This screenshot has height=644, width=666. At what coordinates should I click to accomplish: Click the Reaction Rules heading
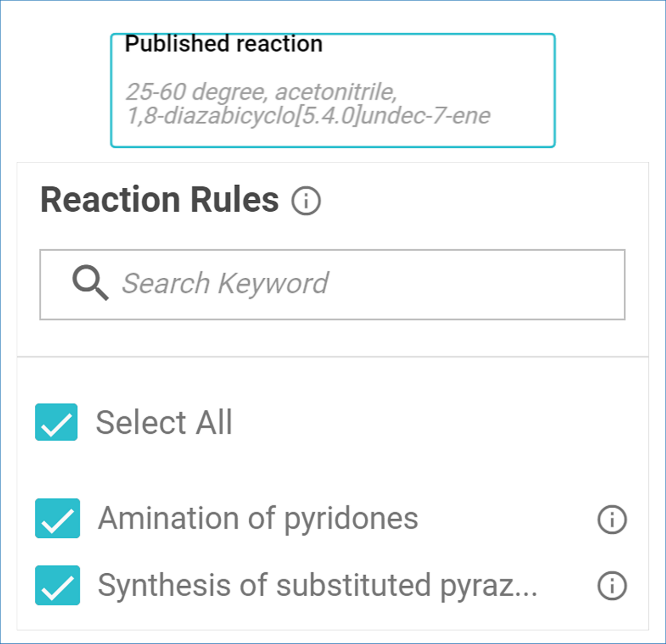point(160,200)
